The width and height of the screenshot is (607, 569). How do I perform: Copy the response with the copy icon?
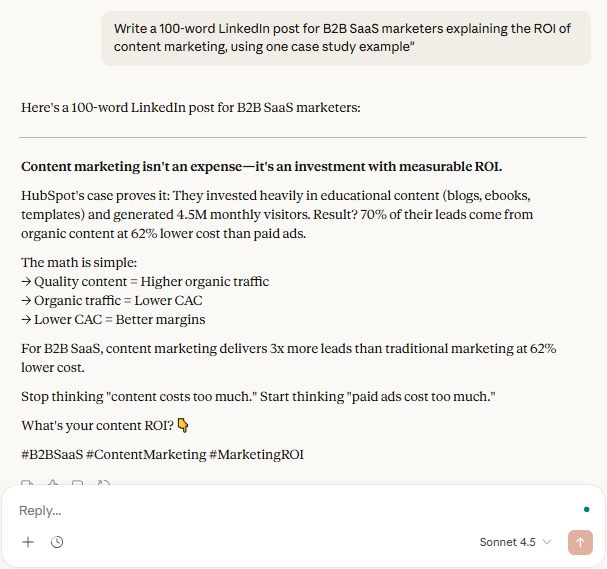click(x=28, y=485)
